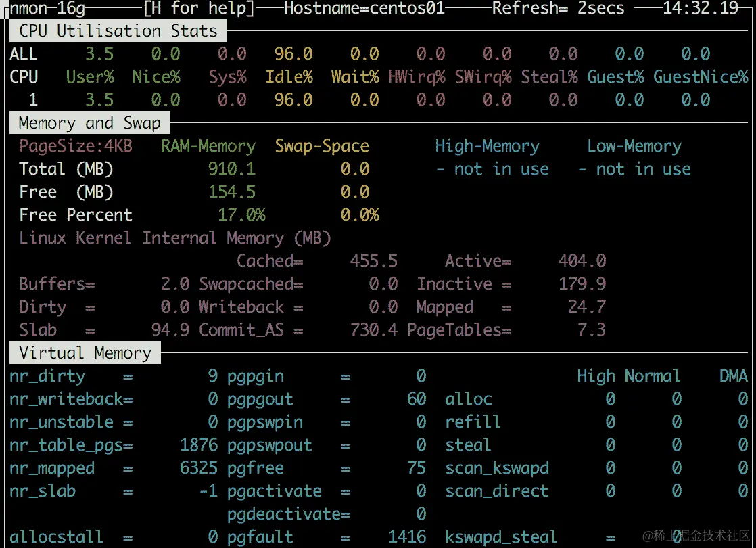The height and width of the screenshot is (548, 756).
Task: Click the pgpswpin label
Action: pyautogui.click(x=265, y=422)
